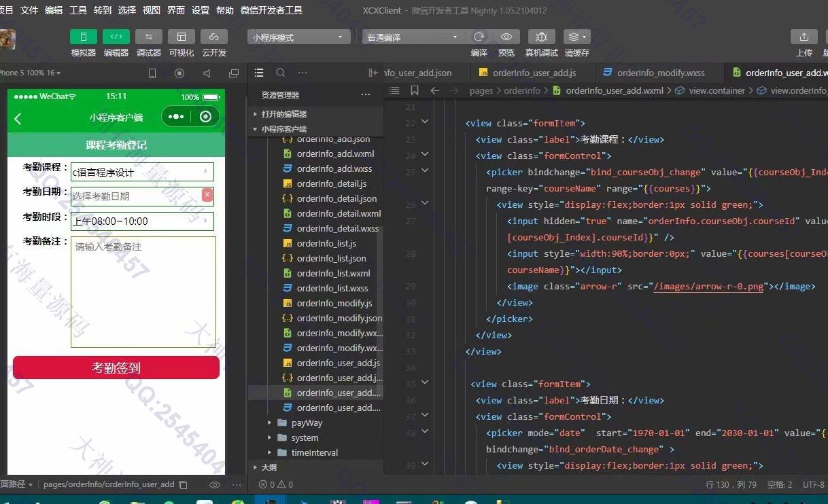
Task: Click the errors and warnings indicator
Action: click(x=276, y=485)
